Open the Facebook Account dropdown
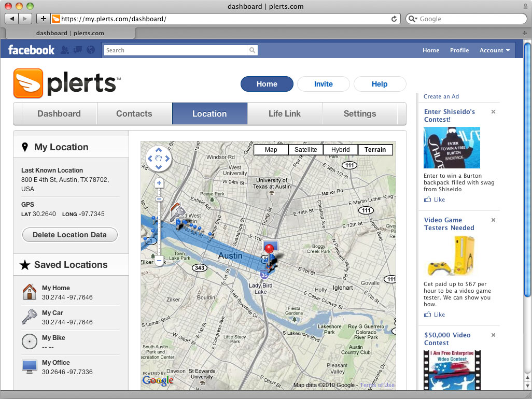 pos(494,50)
